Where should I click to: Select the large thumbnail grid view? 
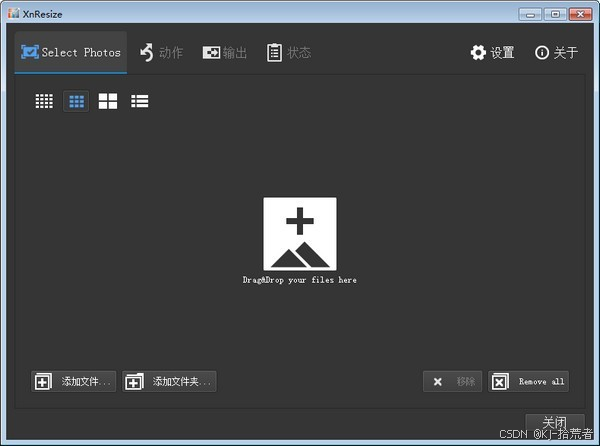[x=108, y=101]
